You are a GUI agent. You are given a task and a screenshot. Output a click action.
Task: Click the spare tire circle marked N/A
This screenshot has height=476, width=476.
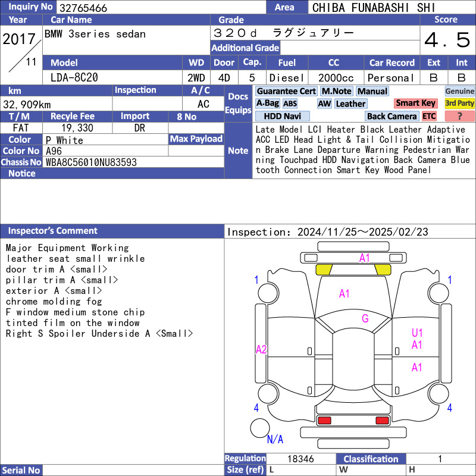260,428
